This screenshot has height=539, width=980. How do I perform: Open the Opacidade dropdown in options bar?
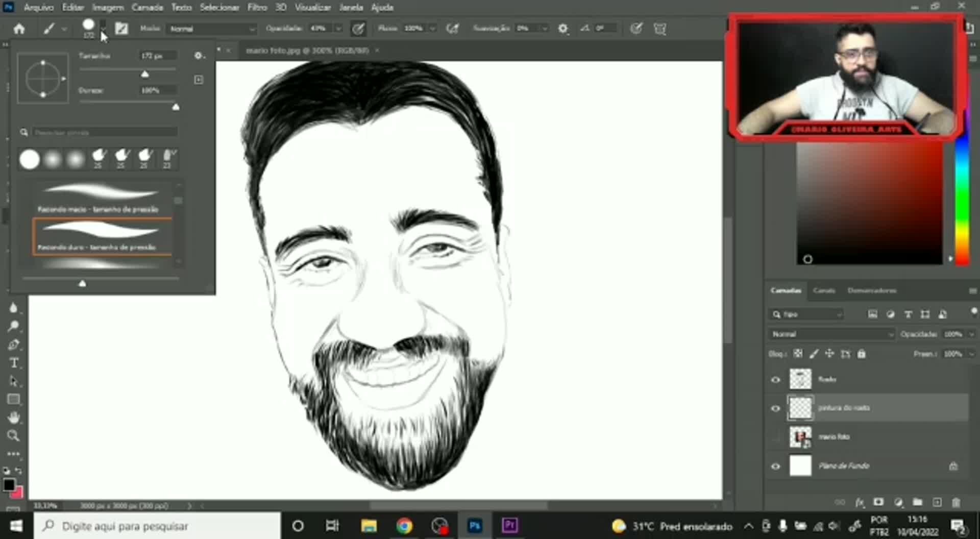point(338,29)
